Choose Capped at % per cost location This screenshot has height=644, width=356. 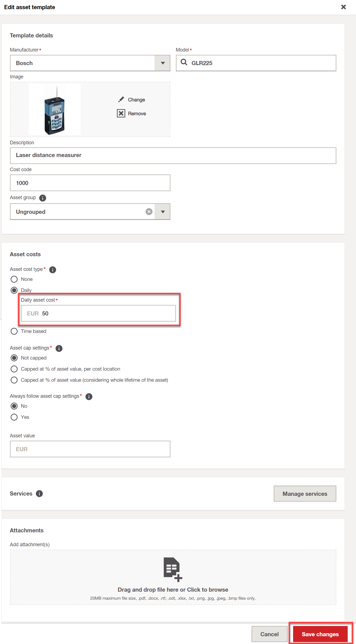click(14, 369)
